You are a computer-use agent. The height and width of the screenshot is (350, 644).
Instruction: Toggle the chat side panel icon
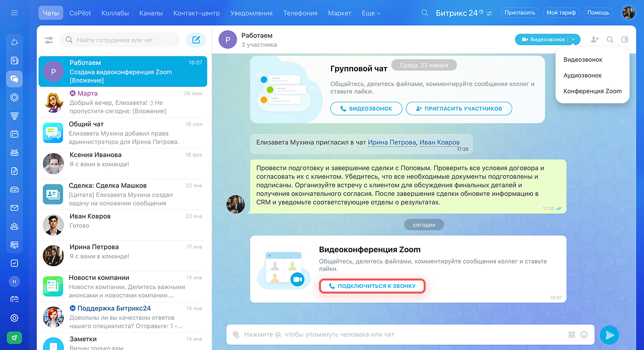(x=625, y=39)
